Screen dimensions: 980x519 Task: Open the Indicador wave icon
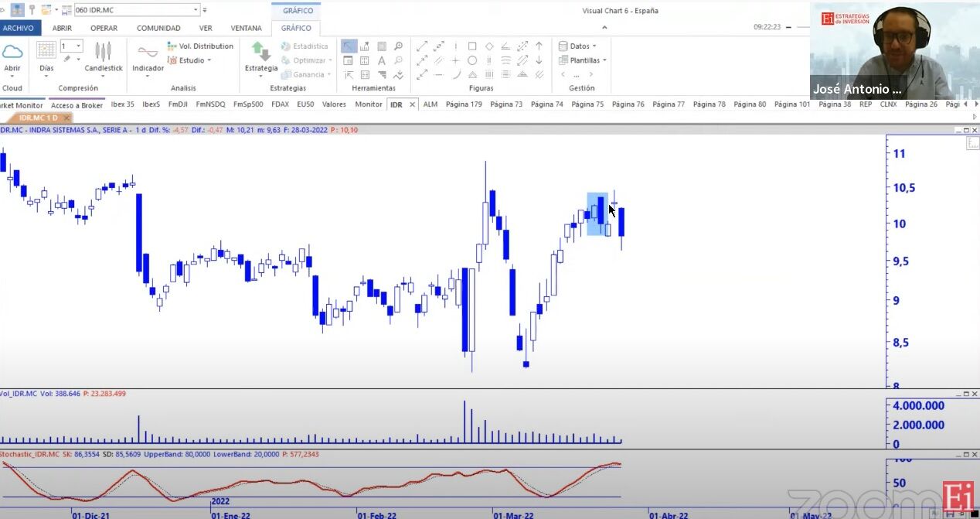148,52
